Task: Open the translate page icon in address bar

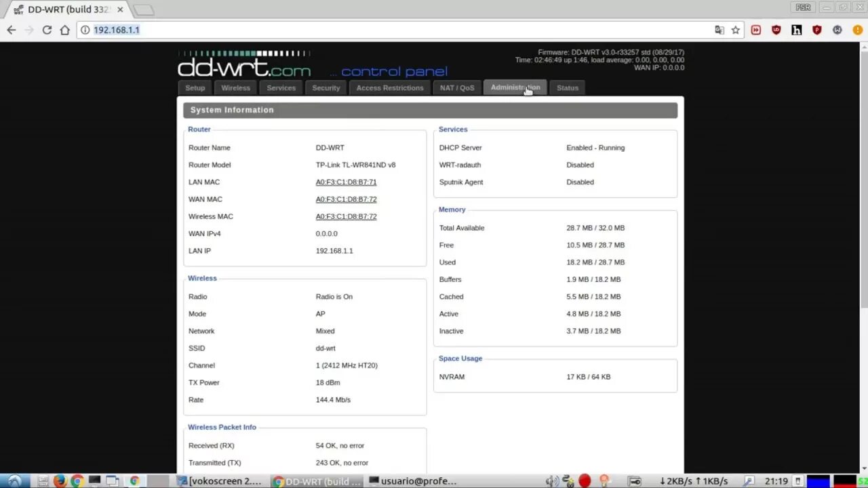Action: pos(719,30)
